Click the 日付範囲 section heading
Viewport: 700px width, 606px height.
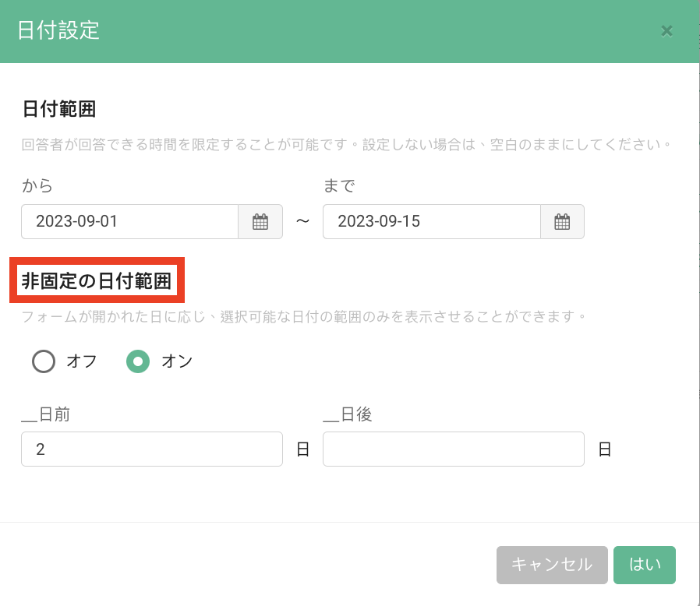tap(59, 109)
